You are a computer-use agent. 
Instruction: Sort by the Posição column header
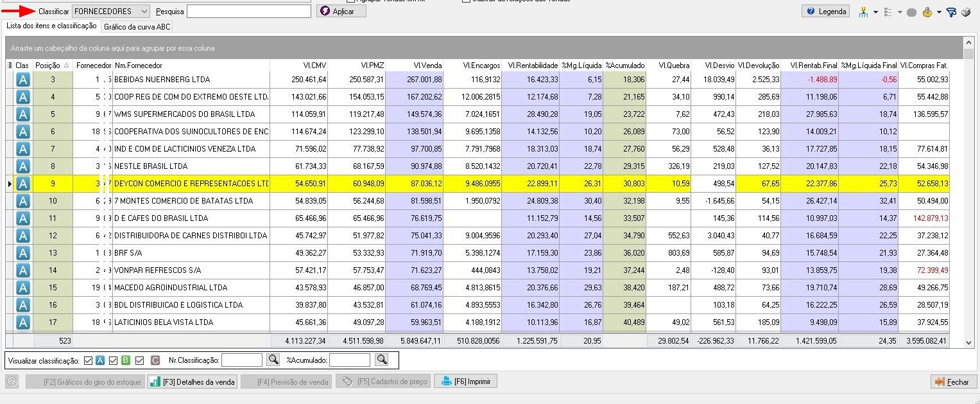[x=52, y=66]
